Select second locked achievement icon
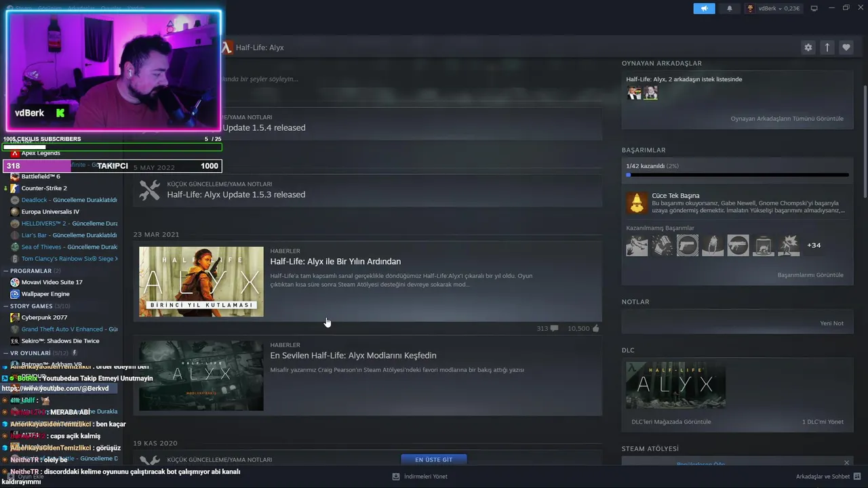868x488 pixels. tap(662, 245)
